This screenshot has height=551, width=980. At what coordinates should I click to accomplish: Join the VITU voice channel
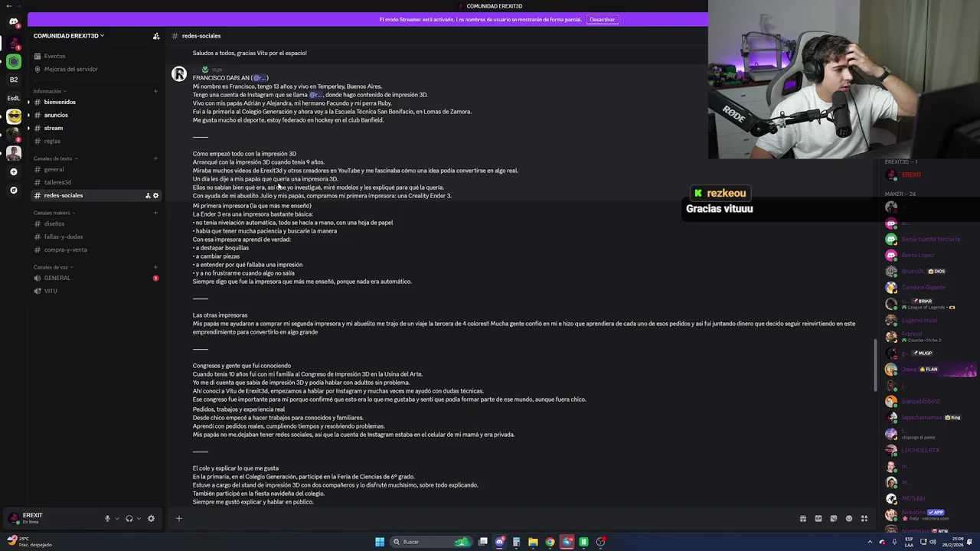tap(96, 291)
